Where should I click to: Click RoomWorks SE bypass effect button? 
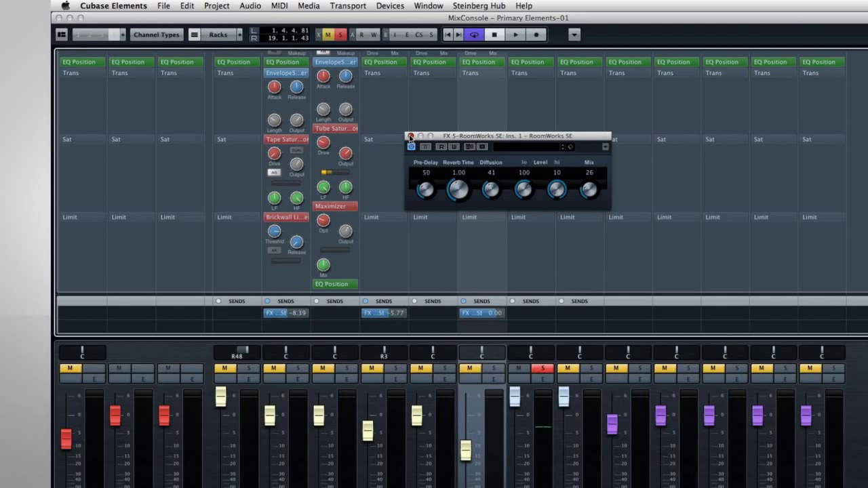[x=425, y=146]
